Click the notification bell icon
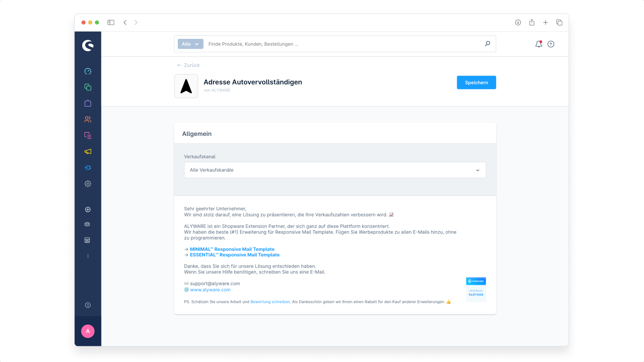 point(538,44)
